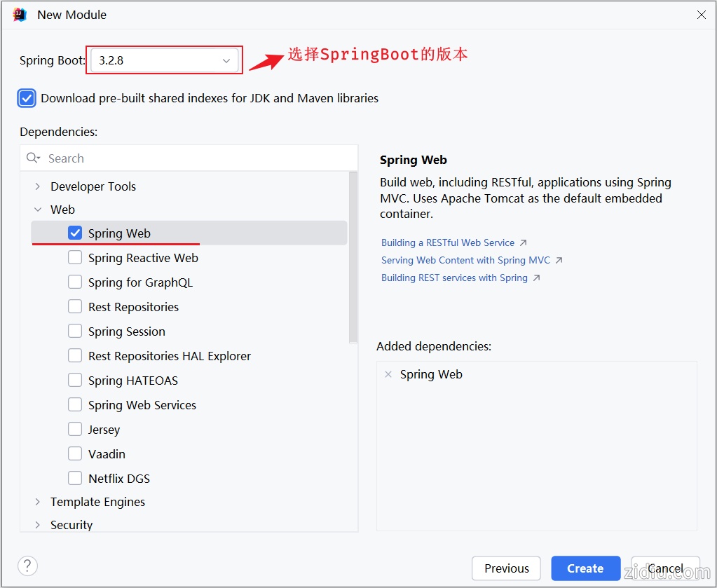
Task: Click the dependencies list scrollbar
Action: [x=353, y=257]
